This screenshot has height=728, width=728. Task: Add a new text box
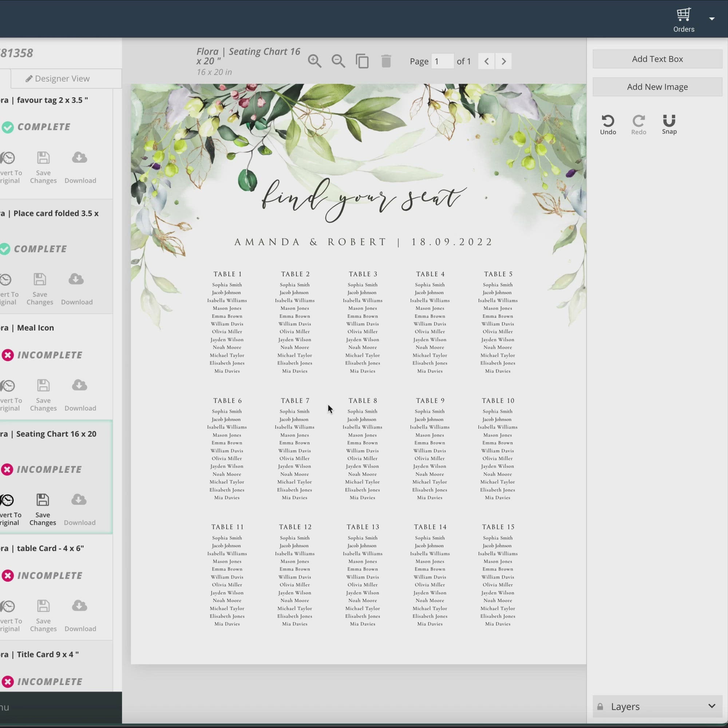(x=657, y=59)
